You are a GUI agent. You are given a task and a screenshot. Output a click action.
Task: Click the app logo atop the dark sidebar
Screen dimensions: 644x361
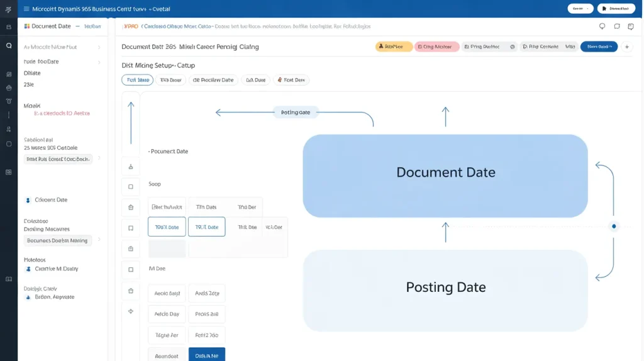9,9
